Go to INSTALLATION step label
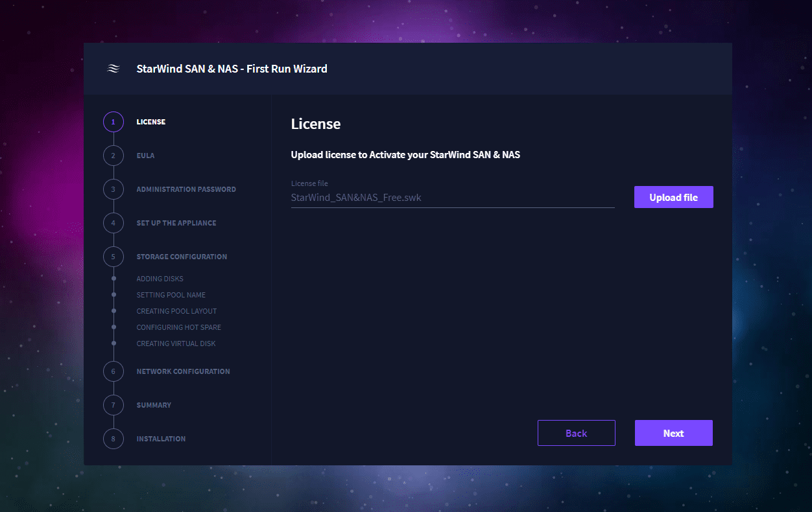Image resolution: width=812 pixels, height=512 pixels. click(x=161, y=439)
